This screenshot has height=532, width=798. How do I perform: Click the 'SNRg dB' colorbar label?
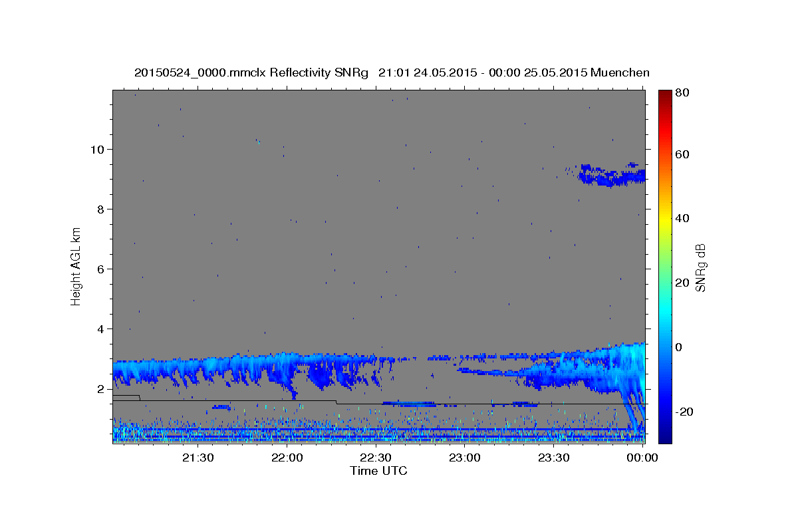[x=700, y=267]
